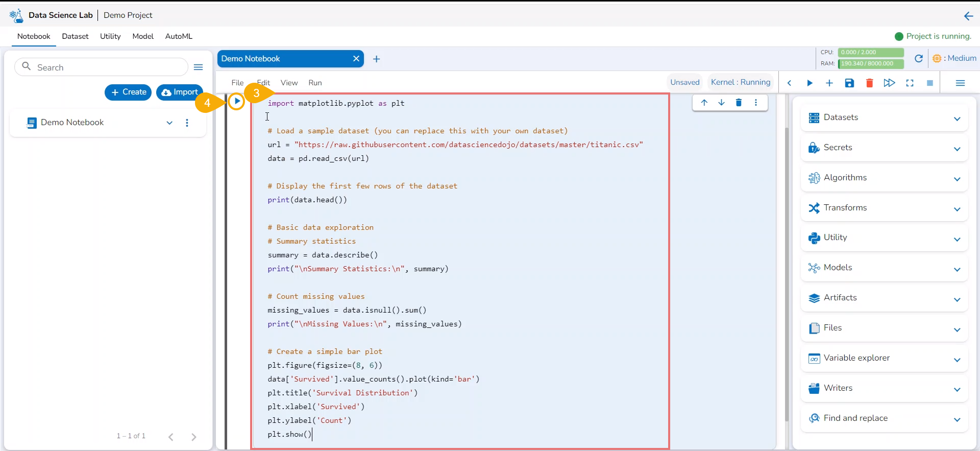The height and width of the screenshot is (451, 980).
Task: Expand Demo Notebook chevron in sidebar
Action: click(x=169, y=123)
